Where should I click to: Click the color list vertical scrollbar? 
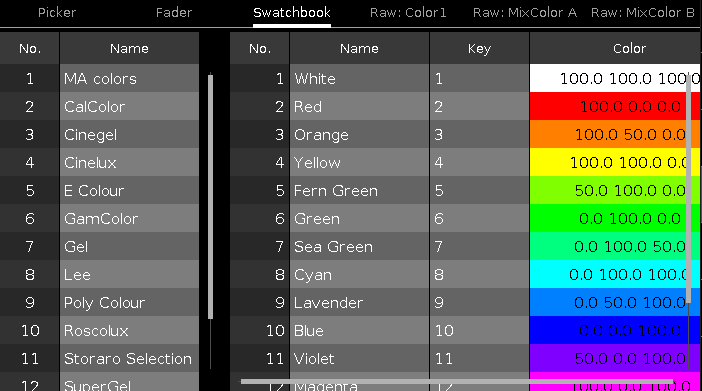[x=689, y=188]
